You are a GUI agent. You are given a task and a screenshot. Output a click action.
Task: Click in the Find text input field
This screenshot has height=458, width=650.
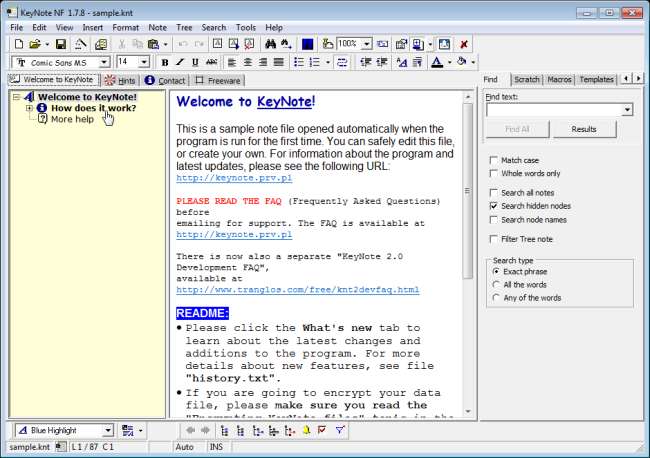553,109
